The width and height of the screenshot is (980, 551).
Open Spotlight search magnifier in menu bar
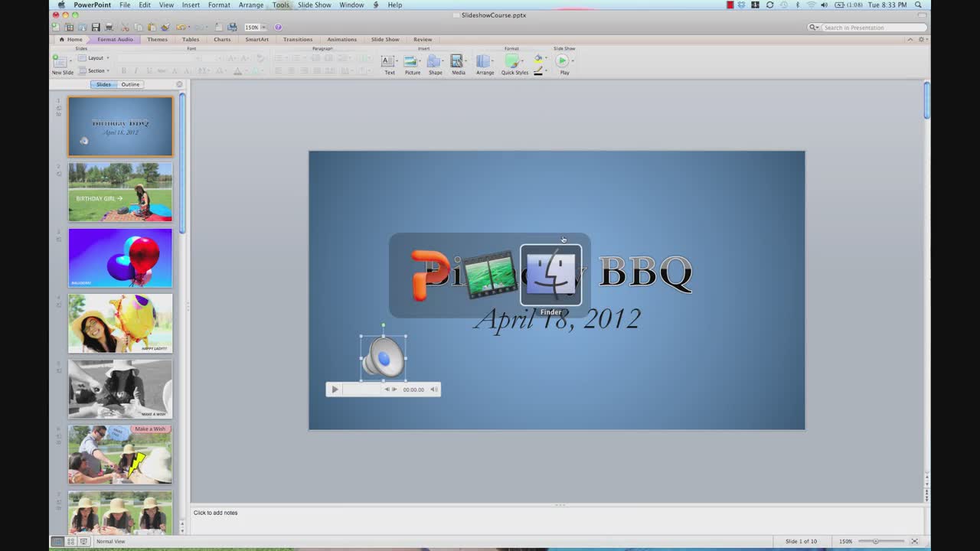click(x=918, y=5)
